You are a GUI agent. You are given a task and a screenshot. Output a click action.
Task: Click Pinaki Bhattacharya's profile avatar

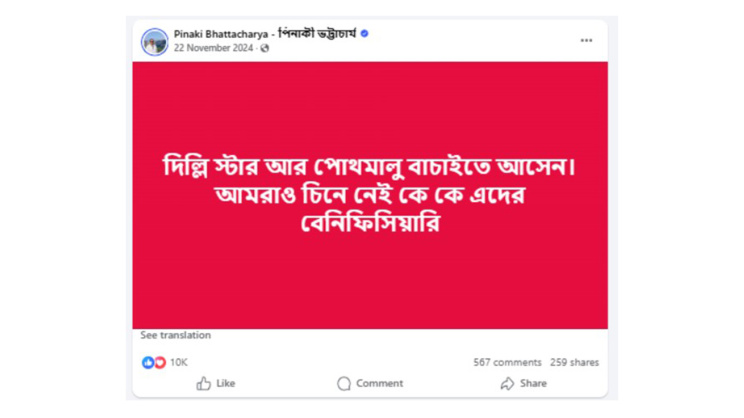[154, 41]
